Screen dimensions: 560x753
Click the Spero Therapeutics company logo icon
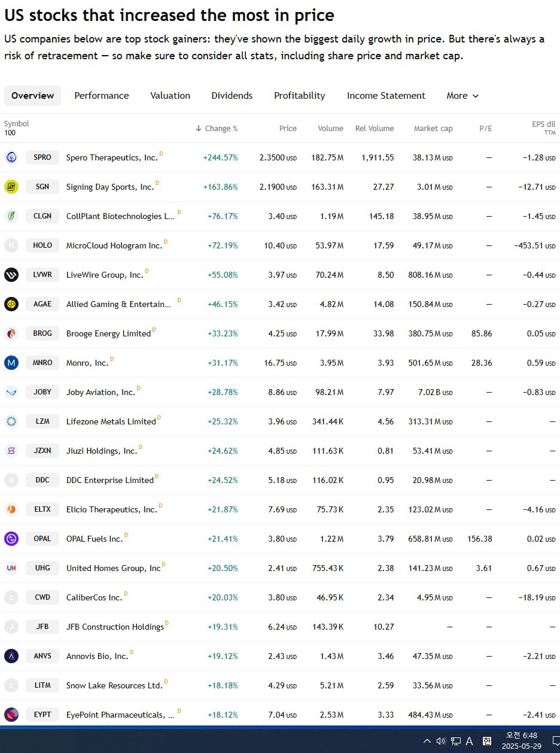click(x=11, y=157)
